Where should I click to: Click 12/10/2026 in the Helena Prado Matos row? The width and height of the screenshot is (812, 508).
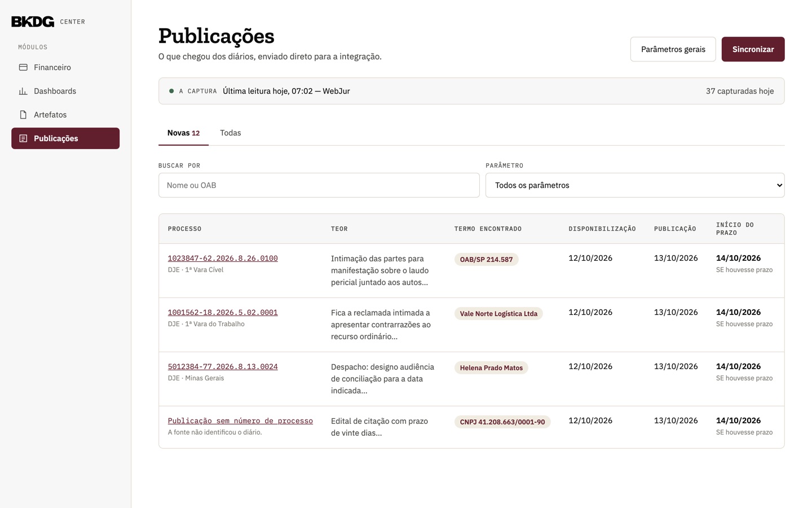click(590, 366)
